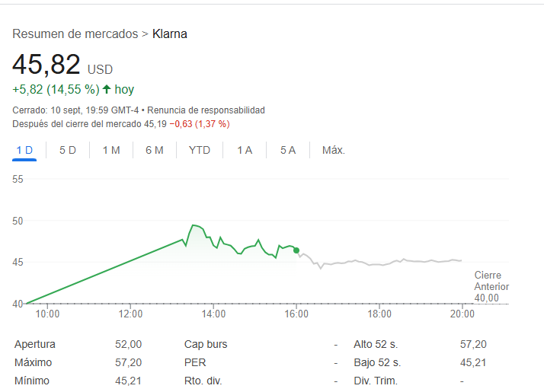The height and width of the screenshot is (392, 544).
Task: Click the Cap burs row label
Action: (206, 344)
